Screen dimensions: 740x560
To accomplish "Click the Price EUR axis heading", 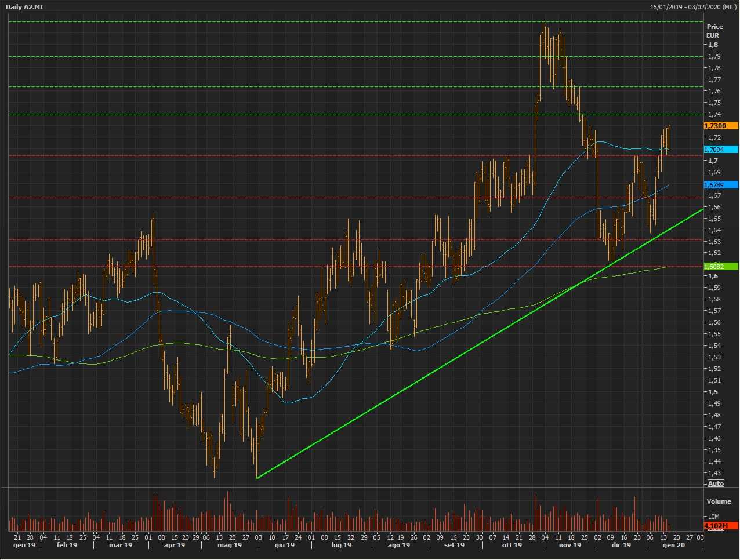I will (x=714, y=31).
